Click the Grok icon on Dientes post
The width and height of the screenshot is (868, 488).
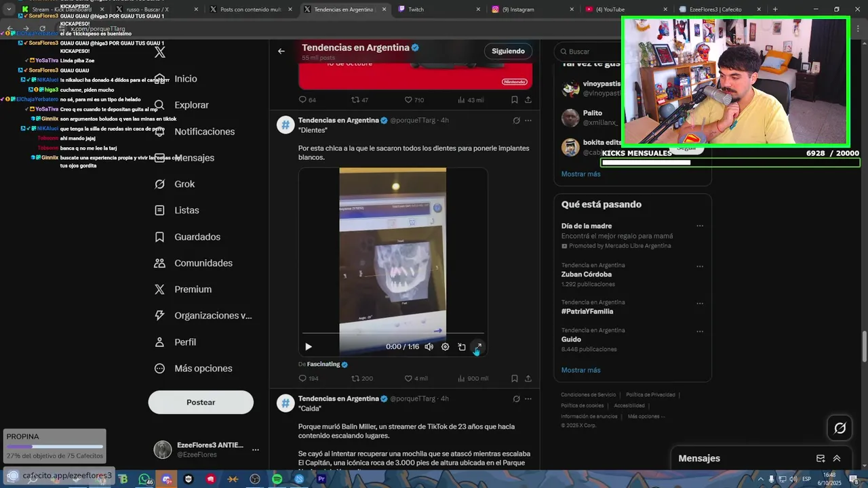[x=516, y=121]
